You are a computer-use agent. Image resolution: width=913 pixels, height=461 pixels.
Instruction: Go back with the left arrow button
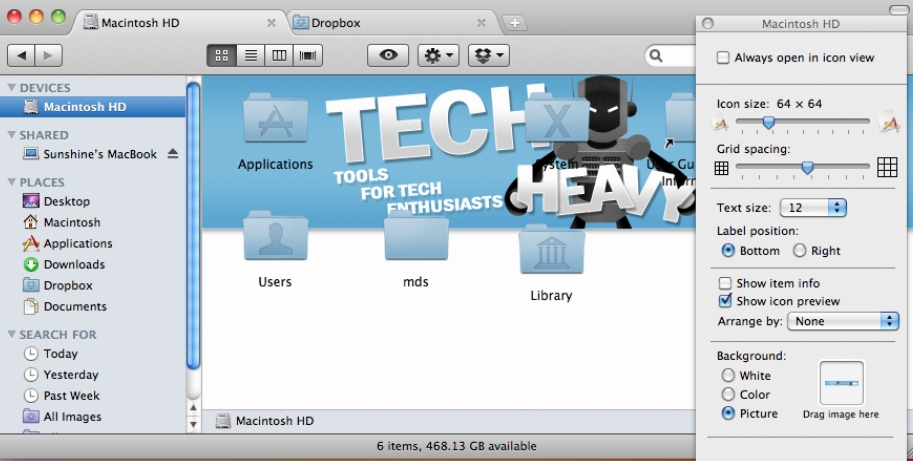(22, 55)
